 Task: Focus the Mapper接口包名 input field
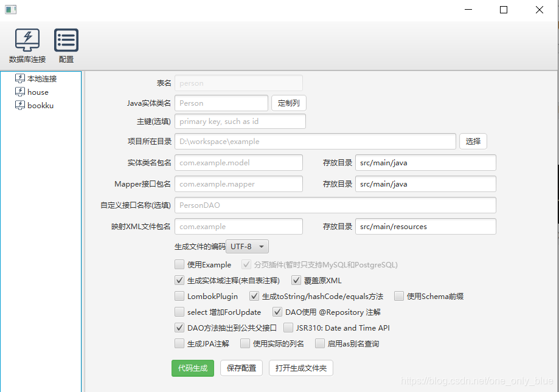tap(238, 184)
